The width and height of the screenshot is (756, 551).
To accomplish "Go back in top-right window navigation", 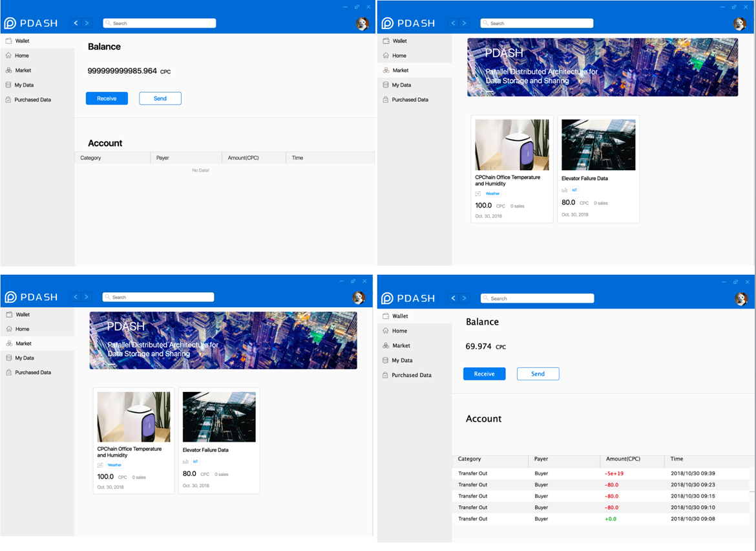I will (453, 23).
